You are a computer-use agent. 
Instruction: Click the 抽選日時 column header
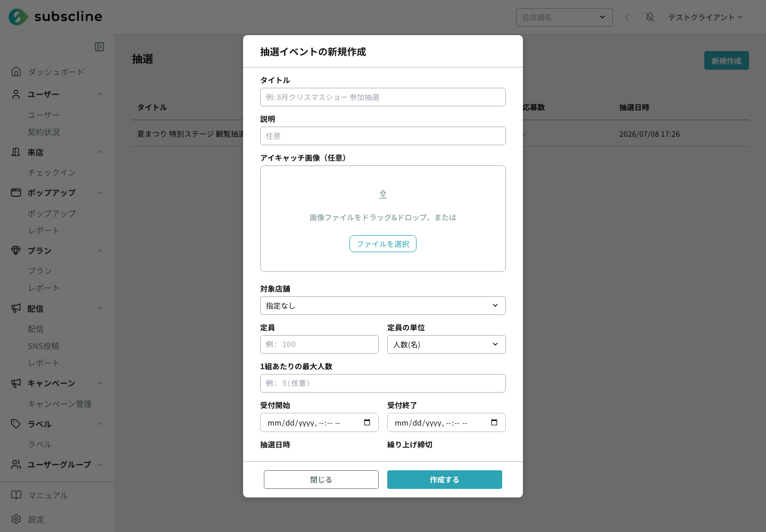(634, 107)
